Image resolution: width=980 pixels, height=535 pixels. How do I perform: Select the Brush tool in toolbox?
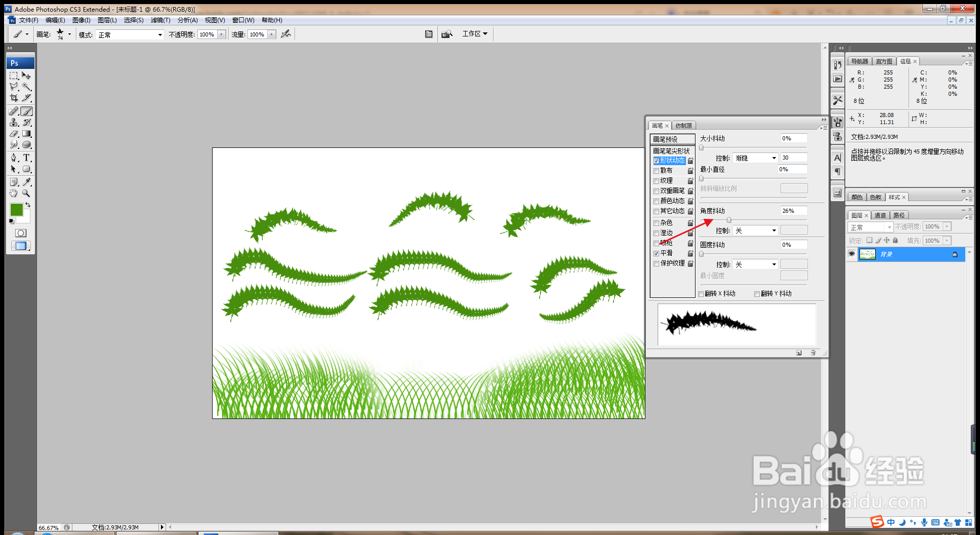pos(27,111)
